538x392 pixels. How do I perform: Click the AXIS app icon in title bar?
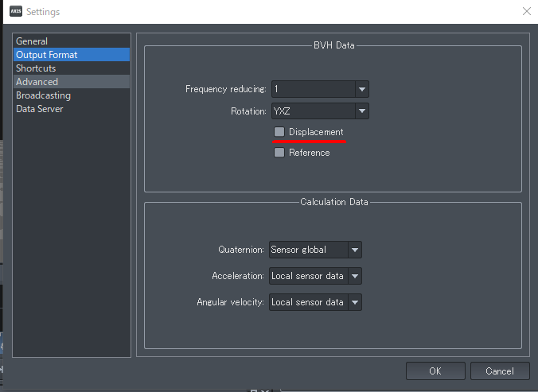[x=16, y=11]
